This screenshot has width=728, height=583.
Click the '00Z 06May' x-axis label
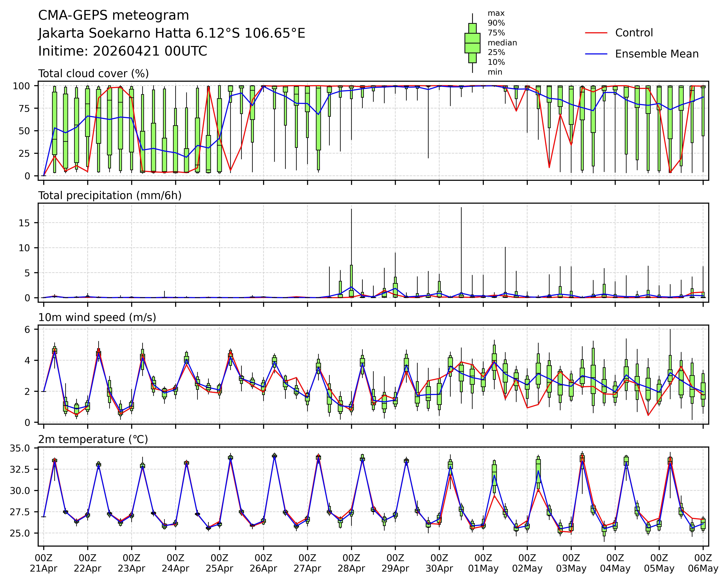coord(703,563)
